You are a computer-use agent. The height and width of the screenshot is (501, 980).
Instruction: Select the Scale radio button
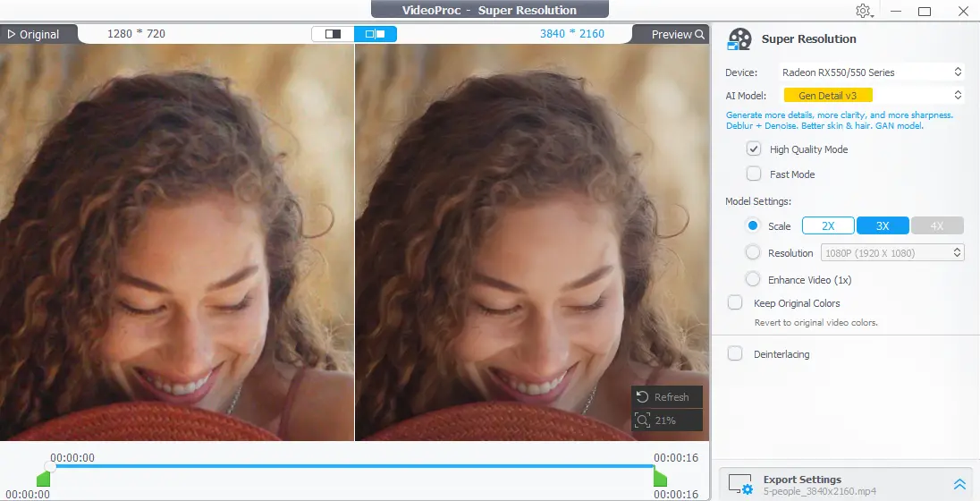(753, 225)
